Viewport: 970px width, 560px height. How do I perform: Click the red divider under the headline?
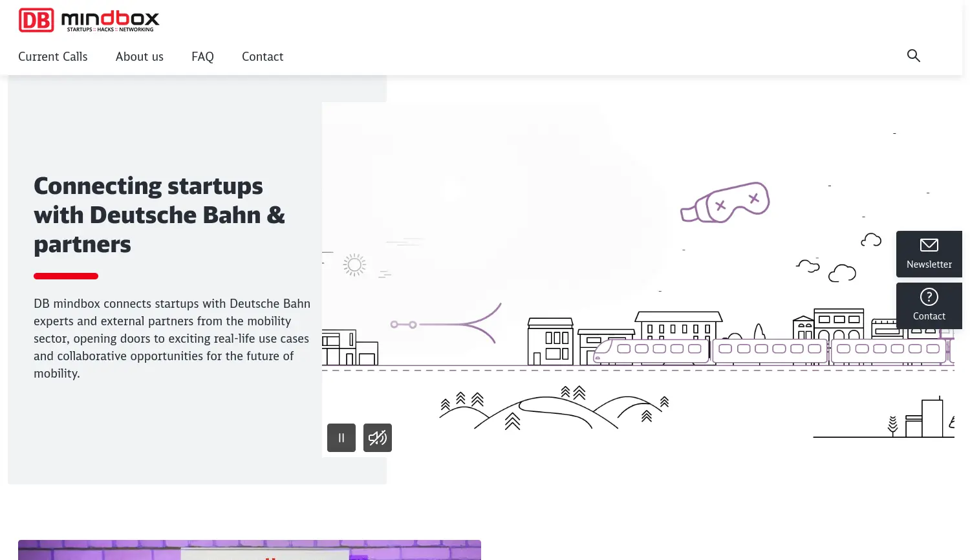(65, 275)
